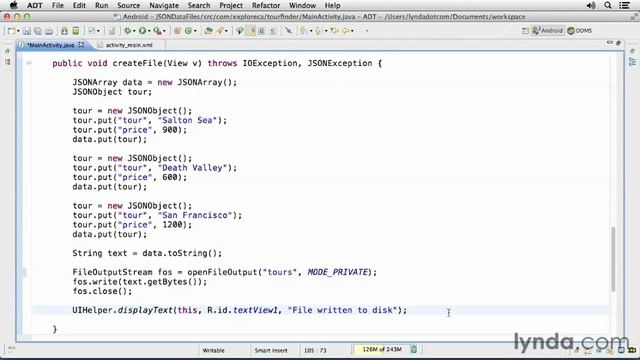Viewport: 640px width, 360px height.
Task: Minimize the editor area
Action: point(609,42)
